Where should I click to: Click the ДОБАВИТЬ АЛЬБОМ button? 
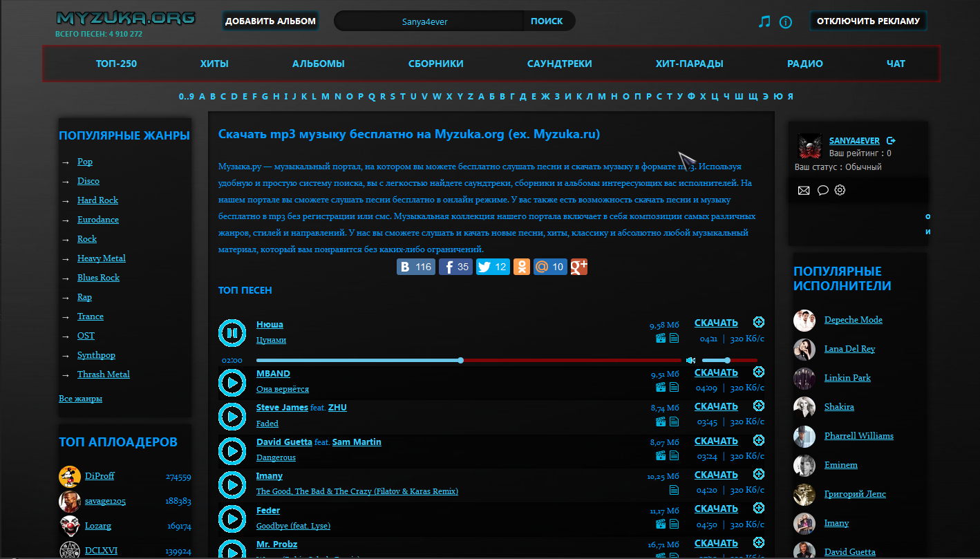click(x=270, y=21)
